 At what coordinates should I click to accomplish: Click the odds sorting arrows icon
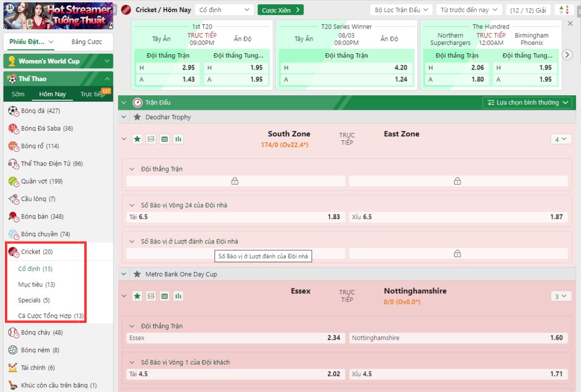[x=564, y=10]
